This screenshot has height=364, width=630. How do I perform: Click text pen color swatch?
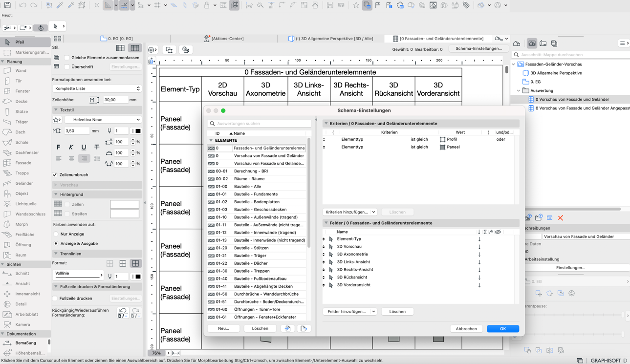[137, 131]
